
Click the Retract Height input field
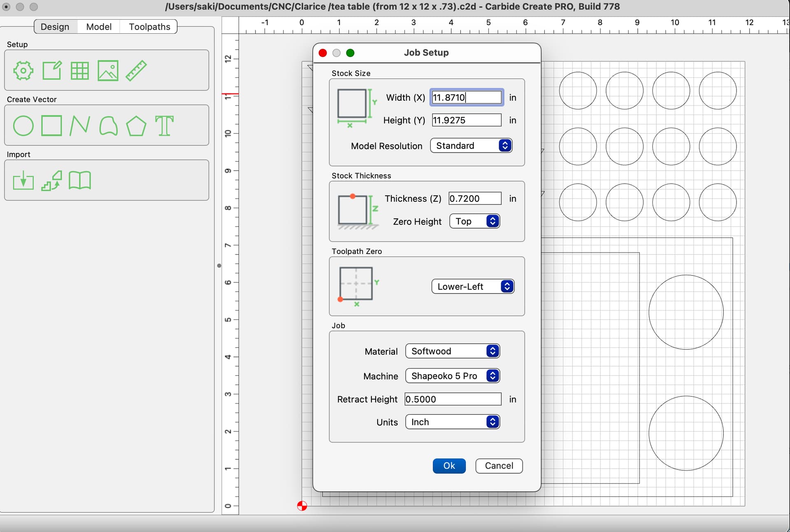tap(453, 399)
